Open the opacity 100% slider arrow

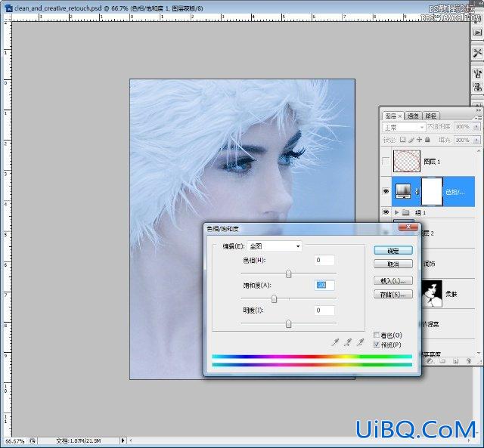(476, 127)
